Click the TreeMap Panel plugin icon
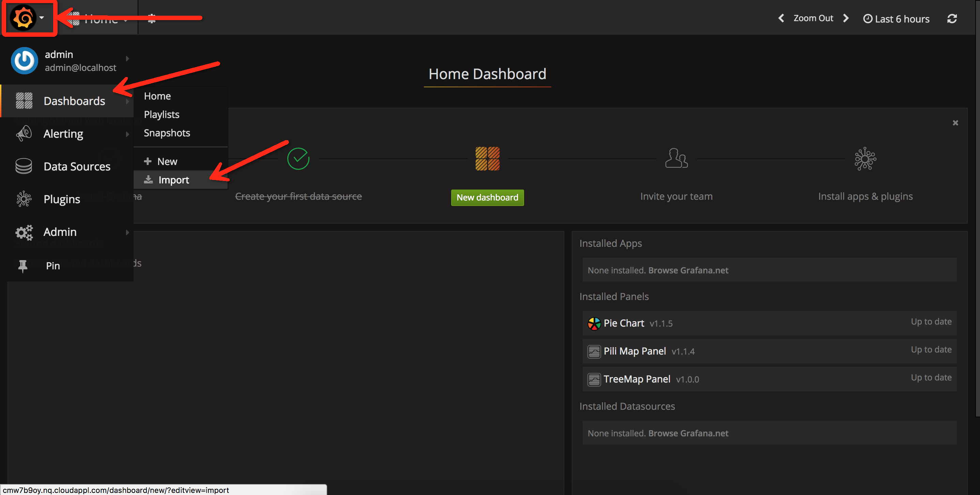The width and height of the screenshot is (980, 495). coord(594,379)
